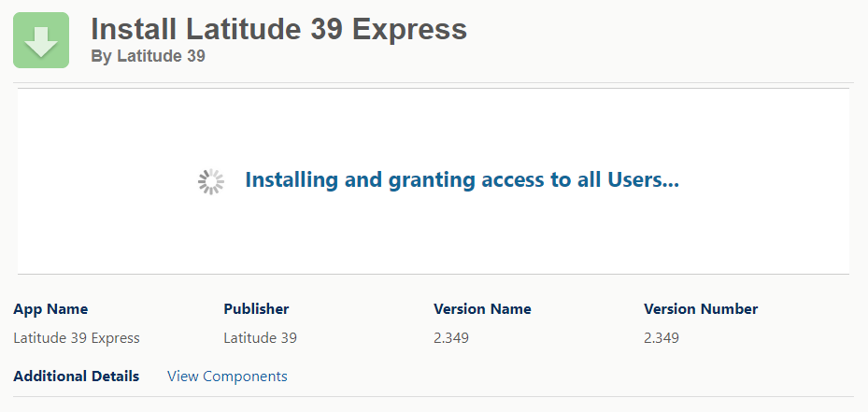Click the By Latitude 39 subtitle

coord(148,56)
